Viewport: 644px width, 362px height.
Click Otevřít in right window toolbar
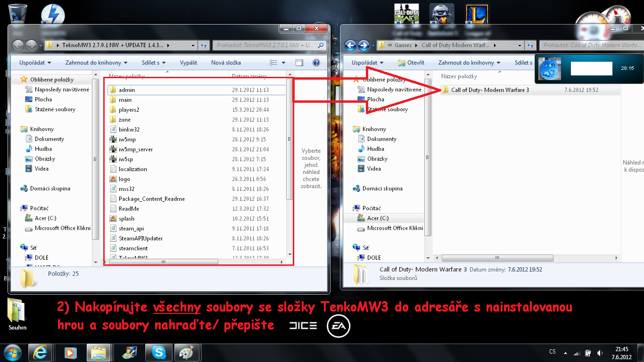click(411, 62)
